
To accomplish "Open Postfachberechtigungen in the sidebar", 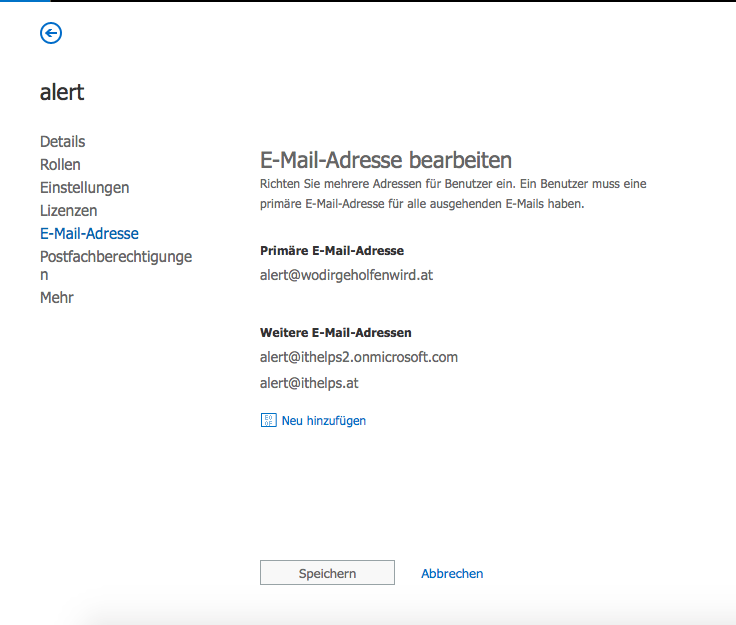I will pos(116,266).
